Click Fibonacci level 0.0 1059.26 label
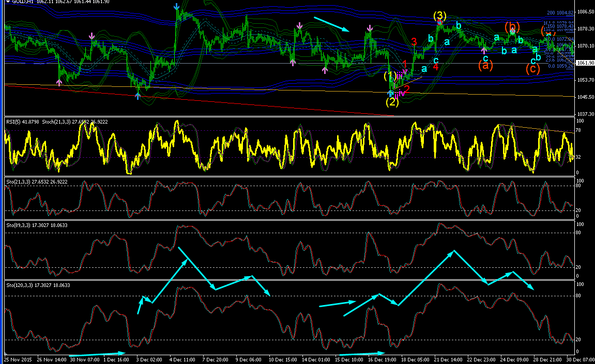 [x=561, y=66]
